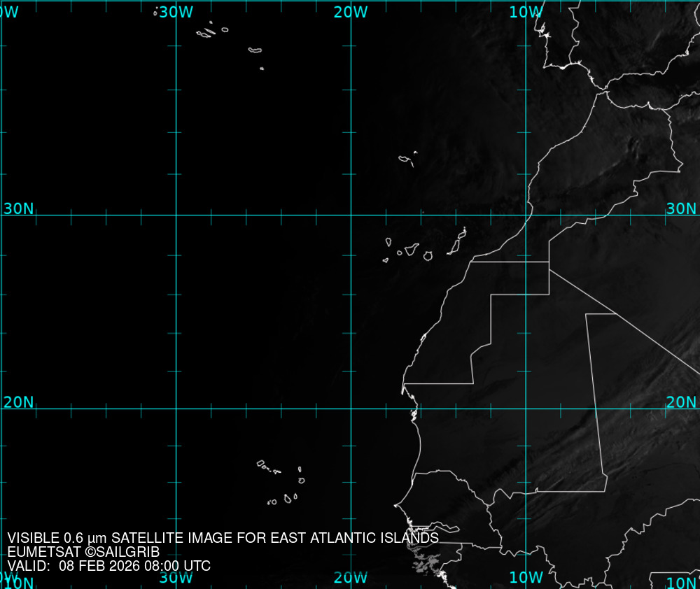
Task: Click the EUMETSAT ©SAILGRIB copyright text
Action: 83,552
